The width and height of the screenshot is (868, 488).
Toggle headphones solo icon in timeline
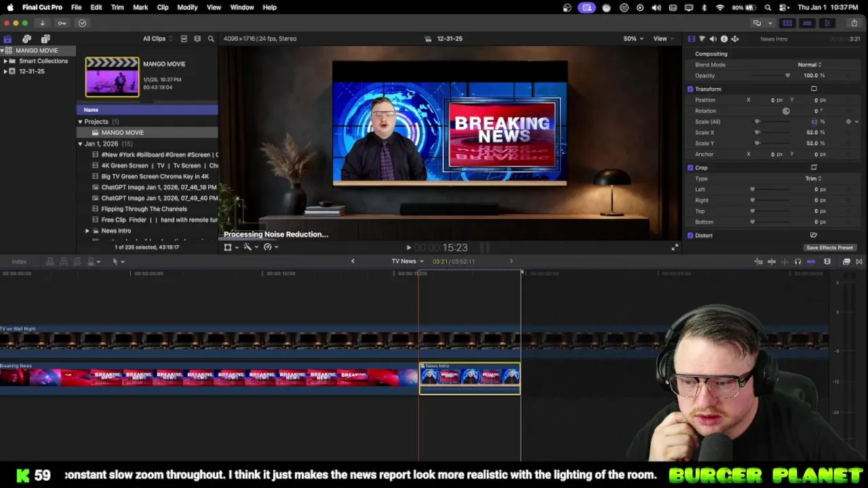tap(797, 262)
